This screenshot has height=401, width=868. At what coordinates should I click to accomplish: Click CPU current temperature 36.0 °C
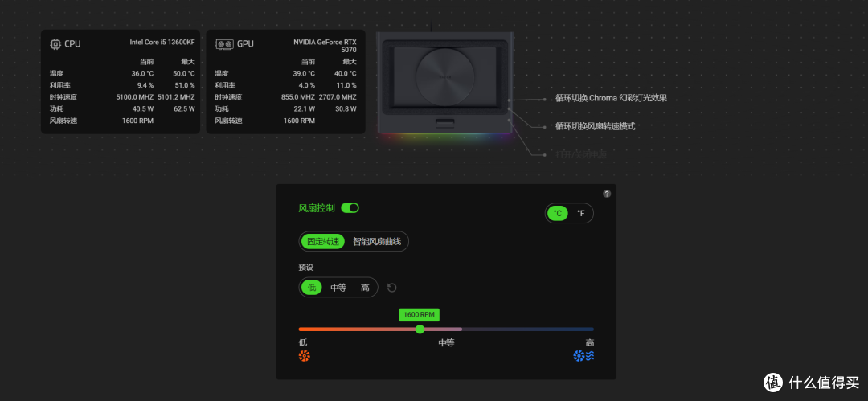point(142,73)
